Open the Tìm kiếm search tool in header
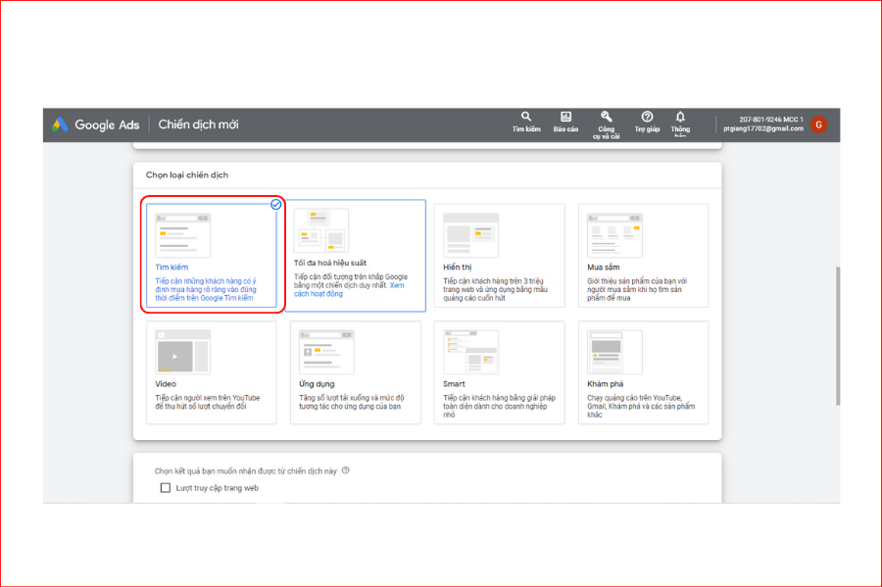This screenshot has height=588, width=882. (x=526, y=122)
